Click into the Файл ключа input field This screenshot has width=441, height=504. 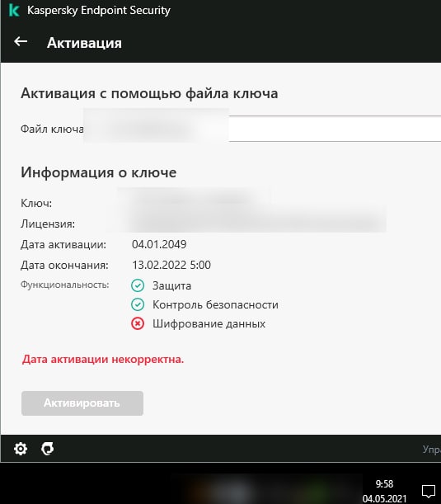click(x=335, y=129)
